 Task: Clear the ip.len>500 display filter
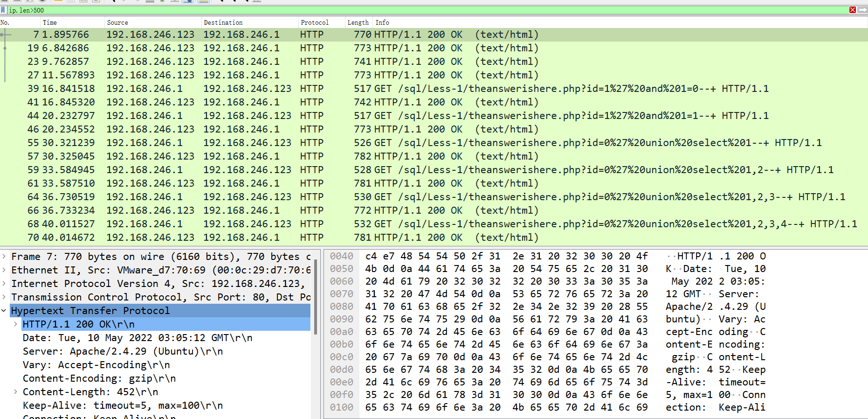[852, 10]
